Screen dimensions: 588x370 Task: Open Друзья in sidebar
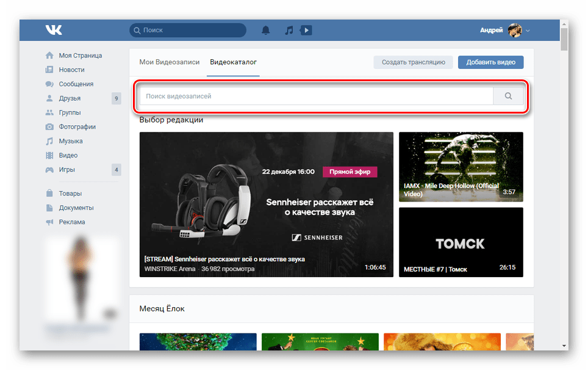[x=70, y=98]
